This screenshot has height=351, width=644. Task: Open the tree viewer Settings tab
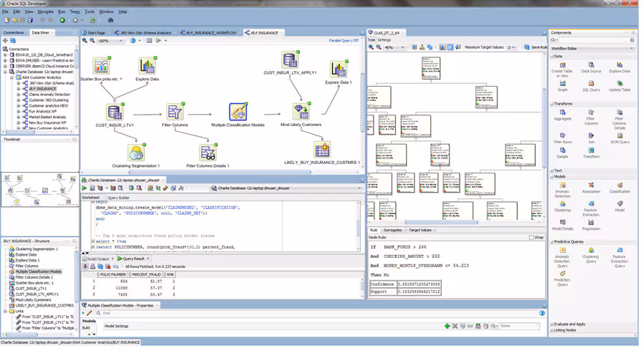tap(384, 40)
